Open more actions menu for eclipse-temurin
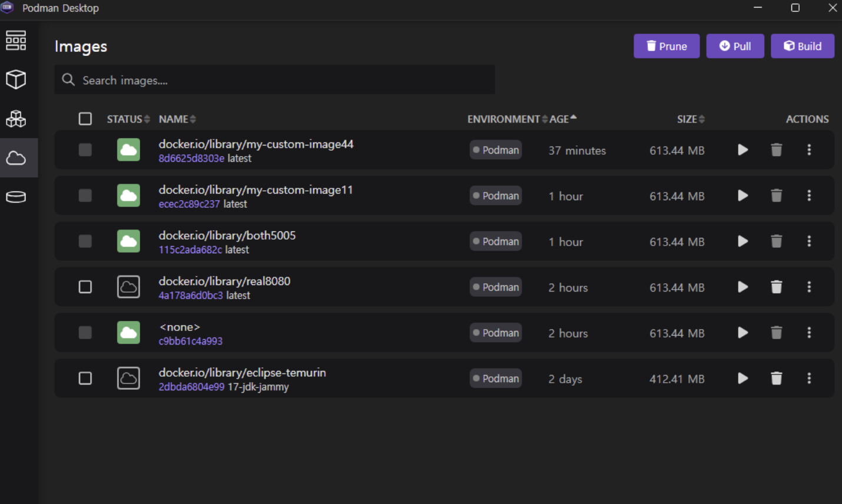This screenshot has width=842, height=504. pos(809,378)
